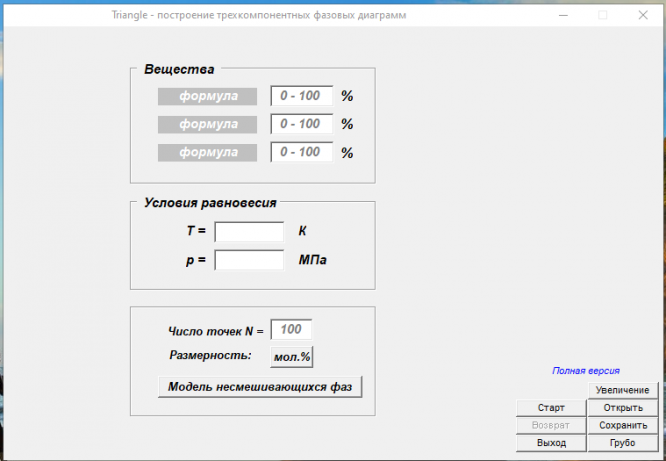Click the Открыть button

pos(623,408)
